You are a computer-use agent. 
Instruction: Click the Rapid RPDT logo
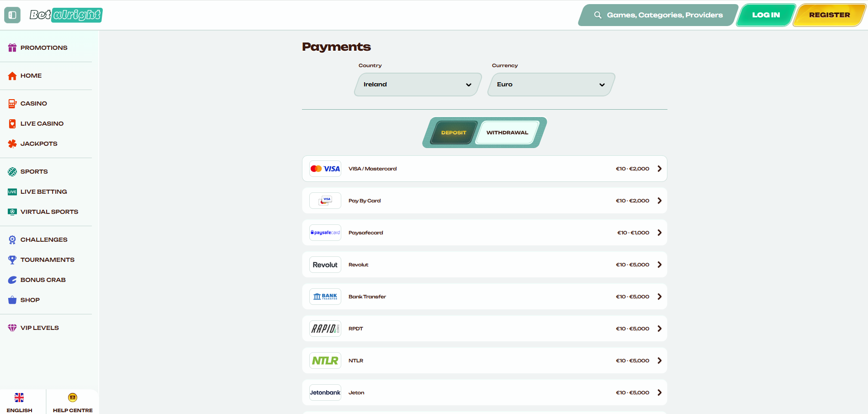pyautogui.click(x=325, y=329)
